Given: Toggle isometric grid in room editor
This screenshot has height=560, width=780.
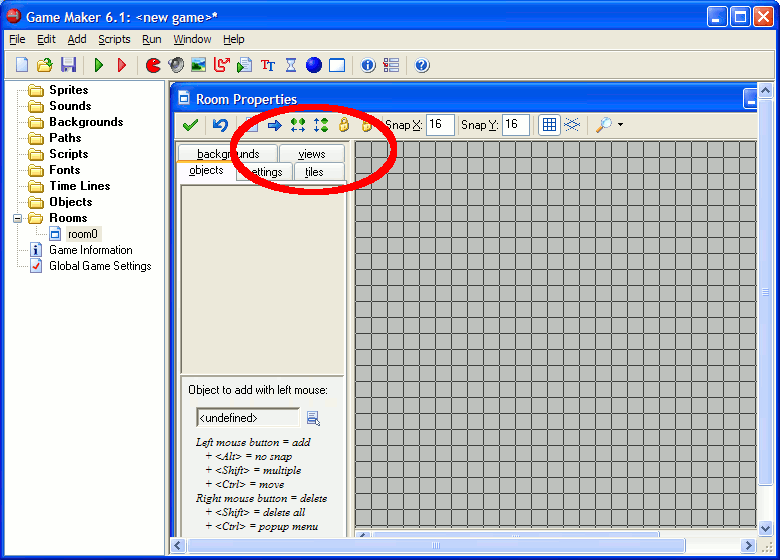Looking at the screenshot, I should [572, 125].
